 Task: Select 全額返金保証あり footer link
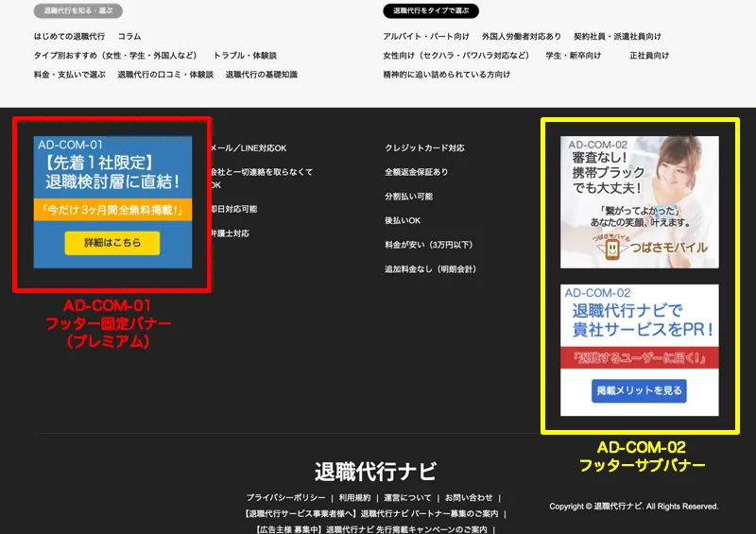(417, 172)
